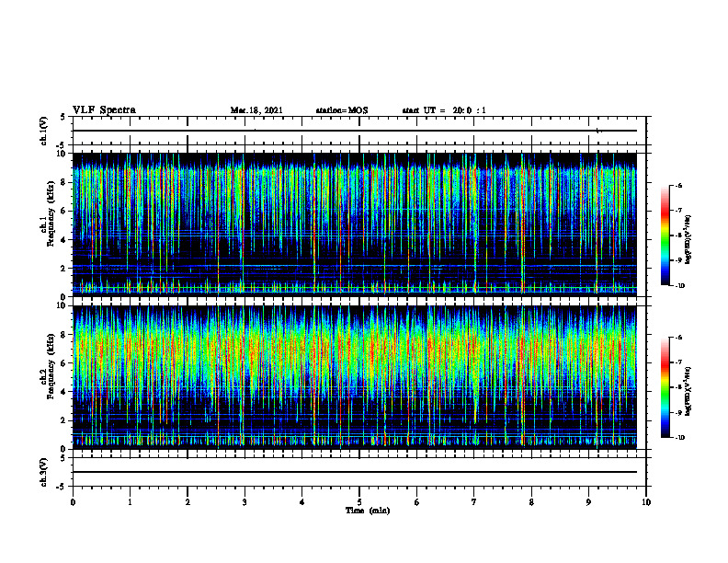Click the "6" kHz tick of ch.1 spectrogram
Image resolution: width=728 pixels, height=563 pixels.
[65, 212]
